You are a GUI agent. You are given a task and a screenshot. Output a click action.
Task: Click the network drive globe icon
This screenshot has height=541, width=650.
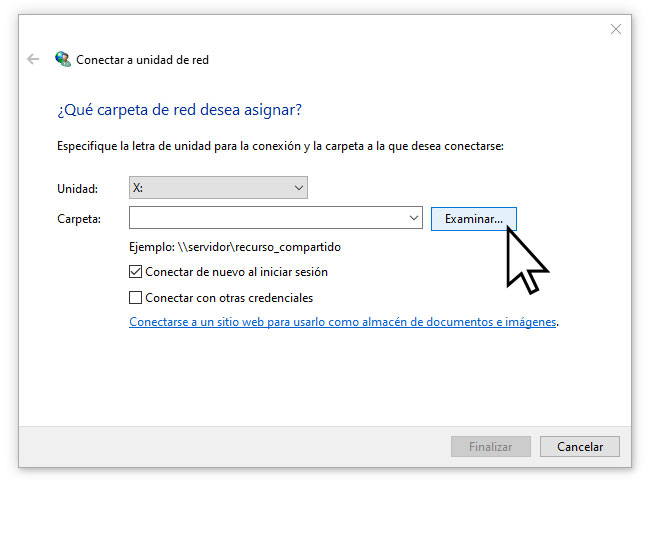pos(63,59)
